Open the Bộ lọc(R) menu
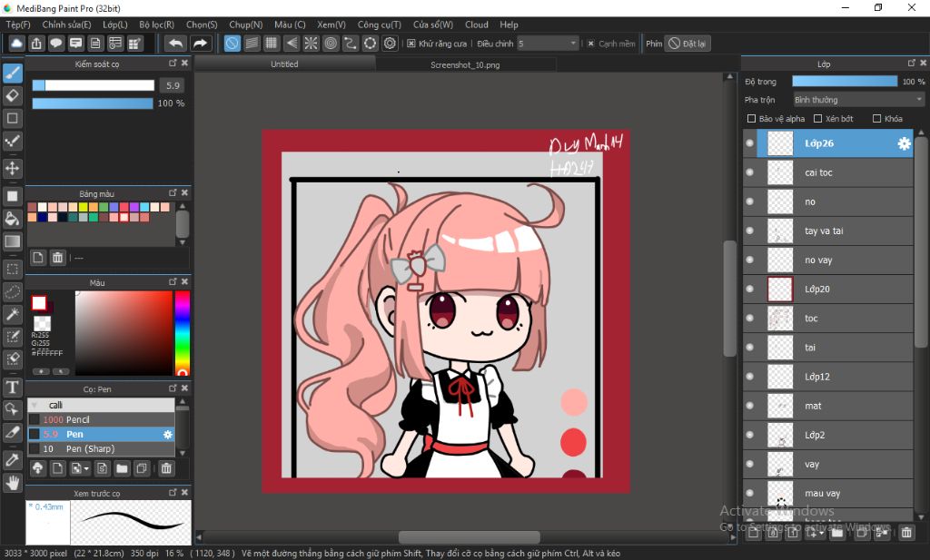This screenshot has height=560, width=930. click(156, 25)
